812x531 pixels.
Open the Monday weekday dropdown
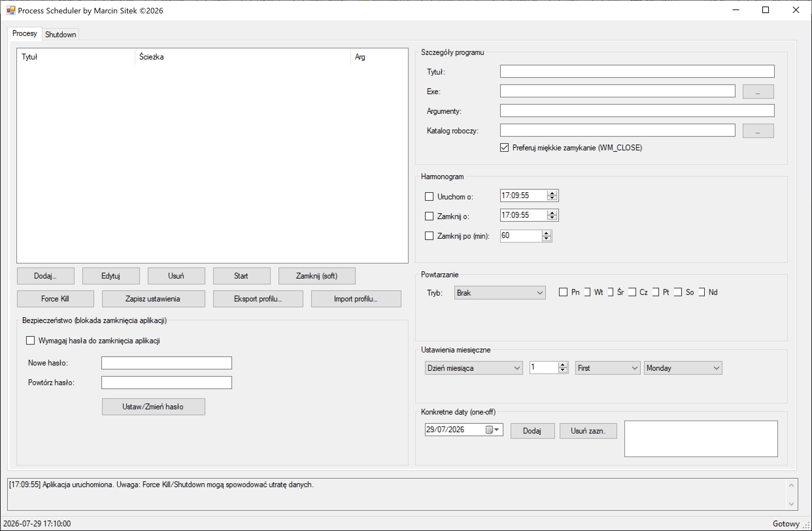click(x=683, y=368)
